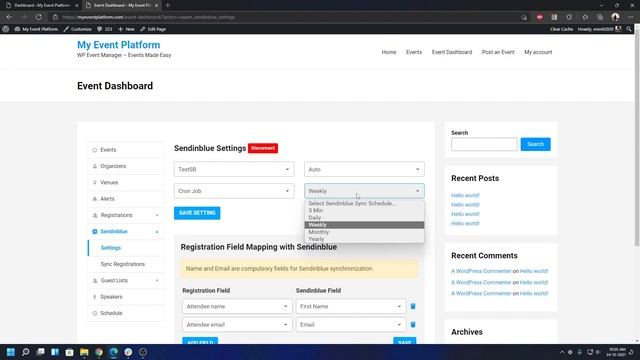
Task: Click the My Event Platform site title
Action: coord(119,45)
